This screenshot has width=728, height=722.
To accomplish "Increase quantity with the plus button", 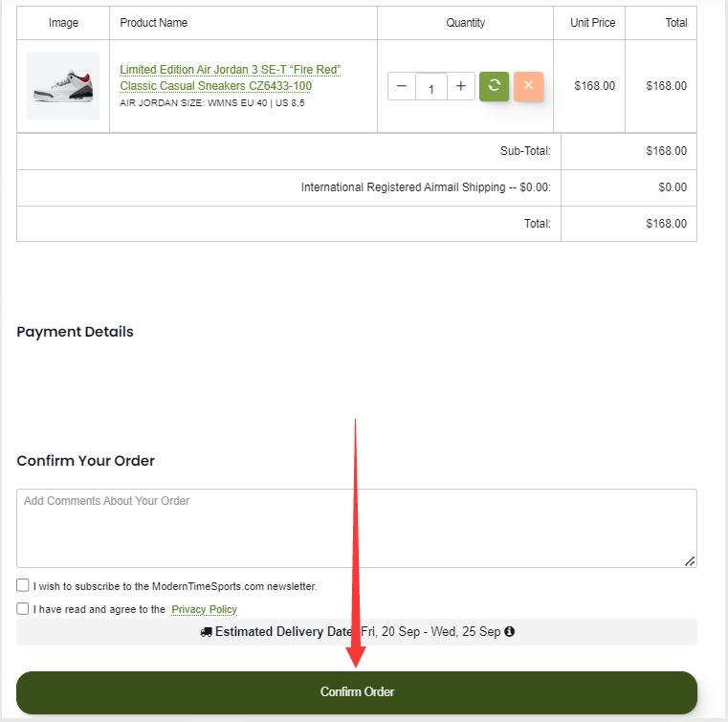I will tap(460, 86).
